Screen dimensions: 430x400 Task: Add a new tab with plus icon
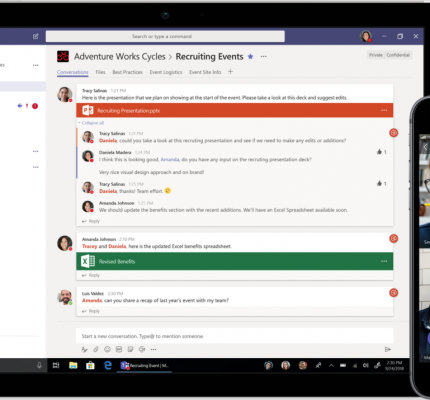coord(230,72)
